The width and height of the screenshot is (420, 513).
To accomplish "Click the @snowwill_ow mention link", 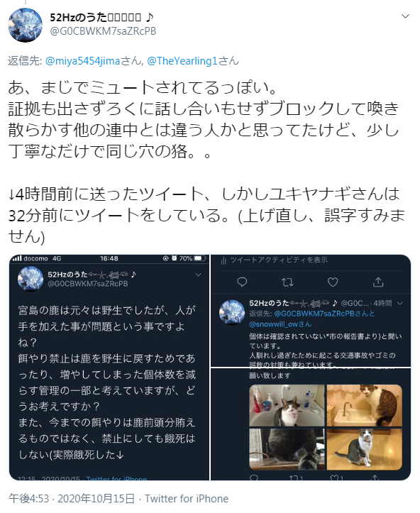I will (x=280, y=324).
